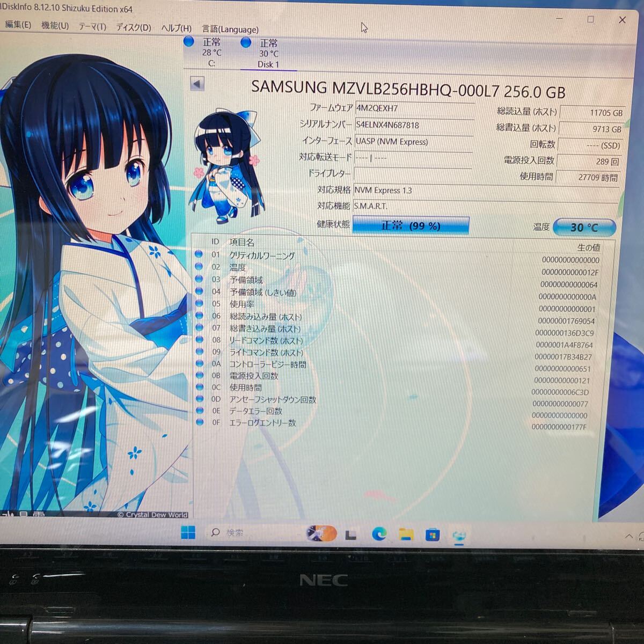Switch to the Disk 1 tab
The width and height of the screenshot is (644, 644).
[268, 54]
